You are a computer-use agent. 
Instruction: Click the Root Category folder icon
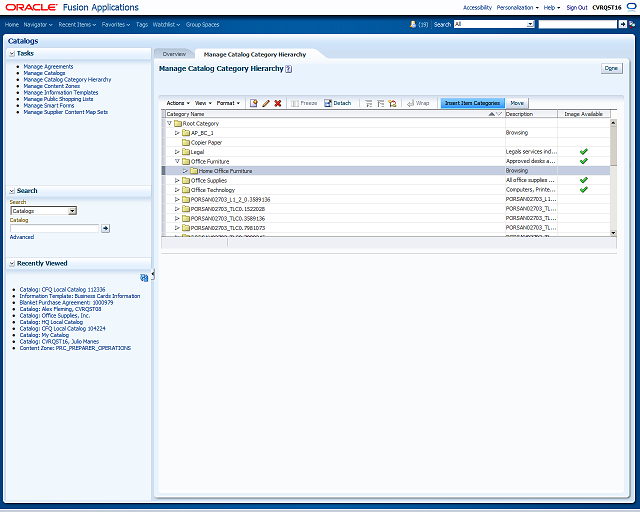(178, 123)
